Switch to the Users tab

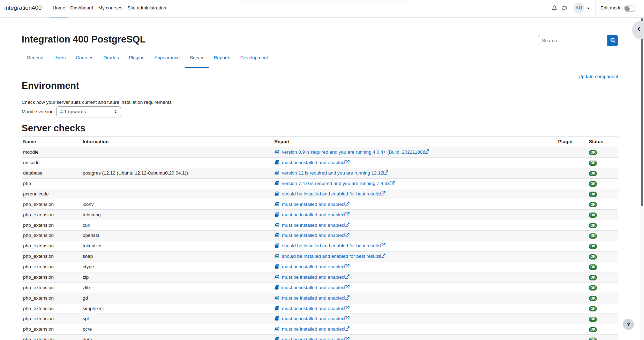pos(60,58)
